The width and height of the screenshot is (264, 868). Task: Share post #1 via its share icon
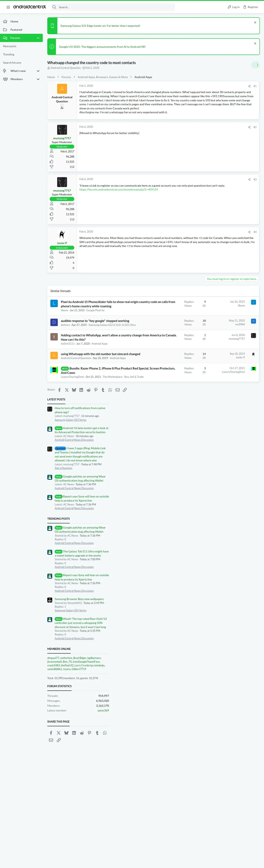(x=249, y=86)
